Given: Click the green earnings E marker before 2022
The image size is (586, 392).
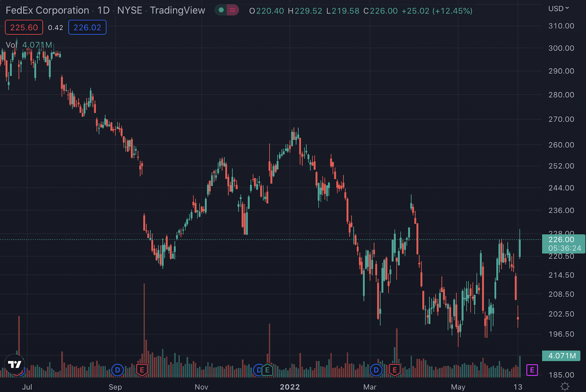Looking at the screenshot, I should pos(267,370).
